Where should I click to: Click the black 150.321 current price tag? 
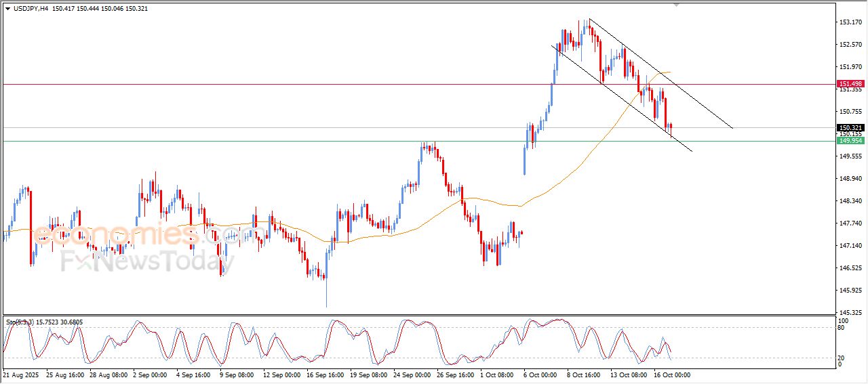point(850,127)
